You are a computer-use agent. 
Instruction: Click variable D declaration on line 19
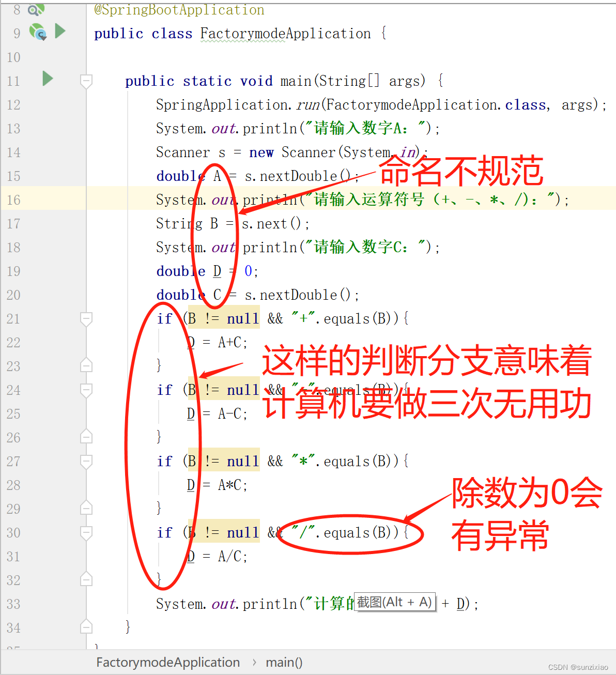[217, 271]
